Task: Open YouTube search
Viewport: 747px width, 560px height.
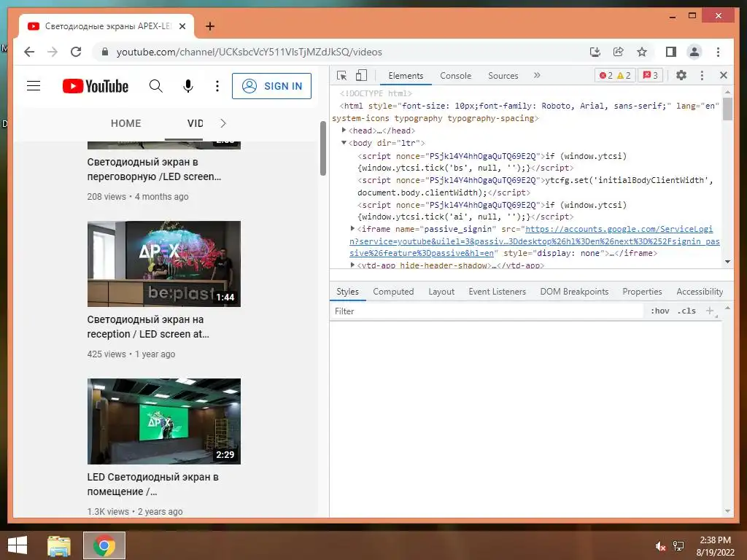Action: [x=156, y=86]
